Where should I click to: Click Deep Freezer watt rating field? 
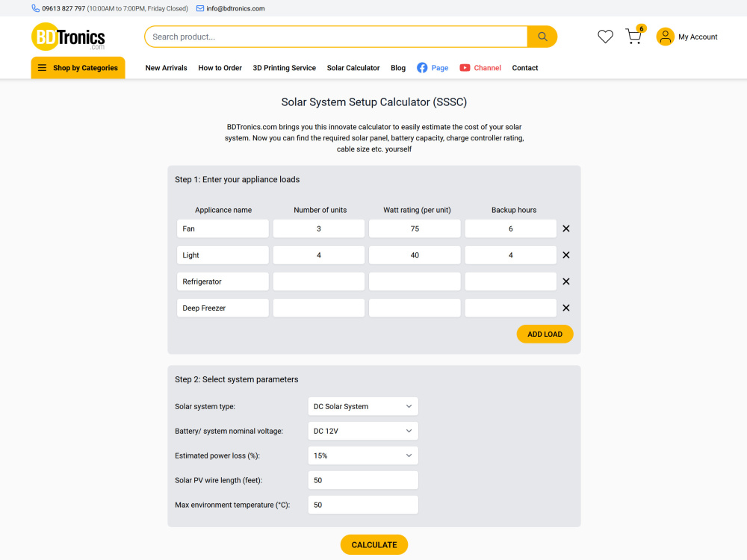point(415,308)
